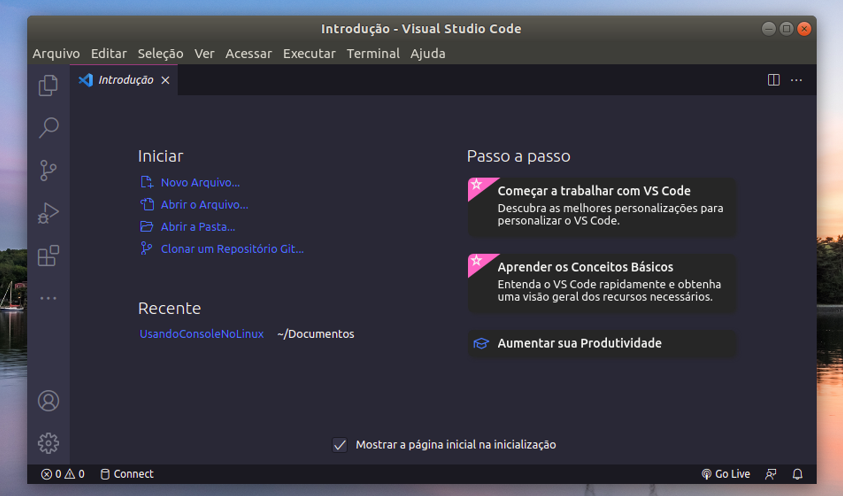
Task: Close the Introdução tab
Action: [x=166, y=80]
